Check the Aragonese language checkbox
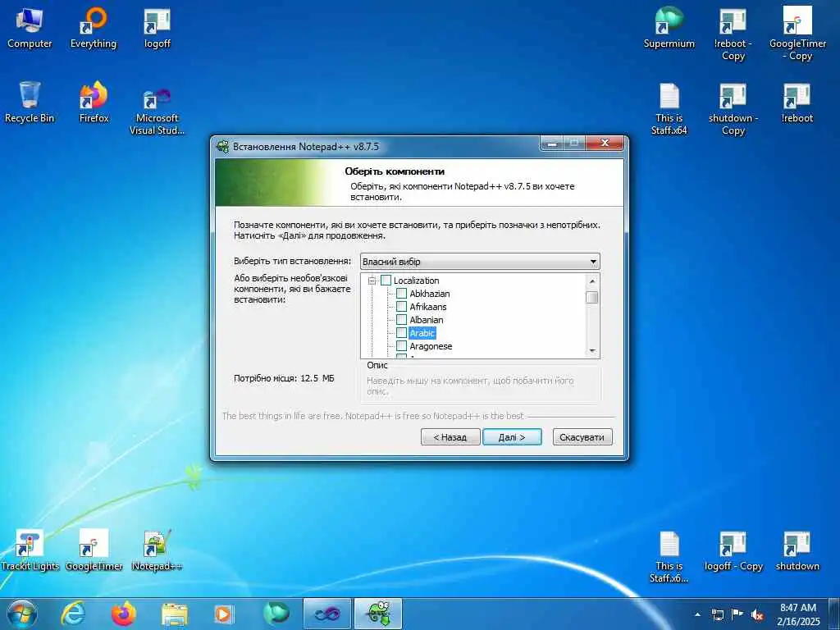The image size is (840, 630). [401, 346]
